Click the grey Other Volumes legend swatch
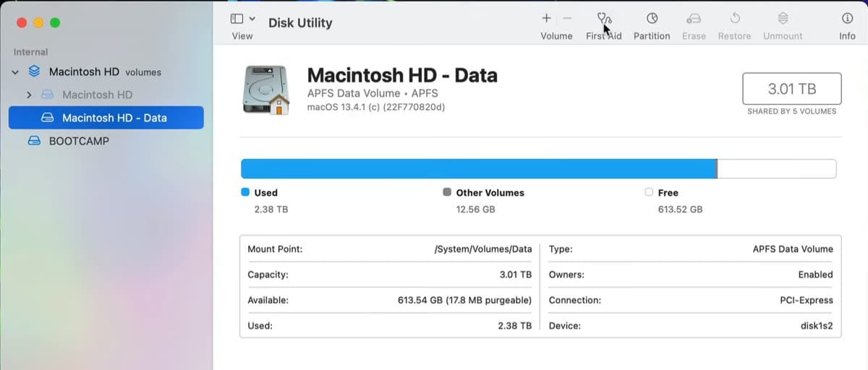Viewport: 868px width, 370px height. [447, 192]
